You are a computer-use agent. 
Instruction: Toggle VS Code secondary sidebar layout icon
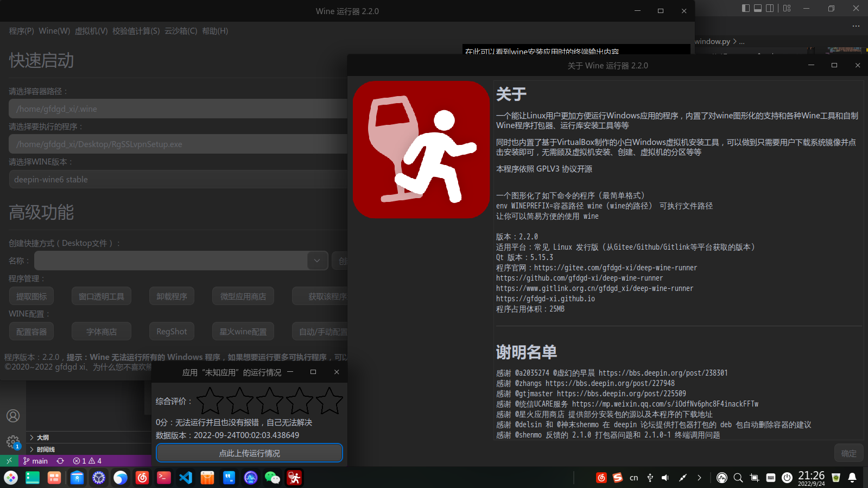[x=770, y=8]
